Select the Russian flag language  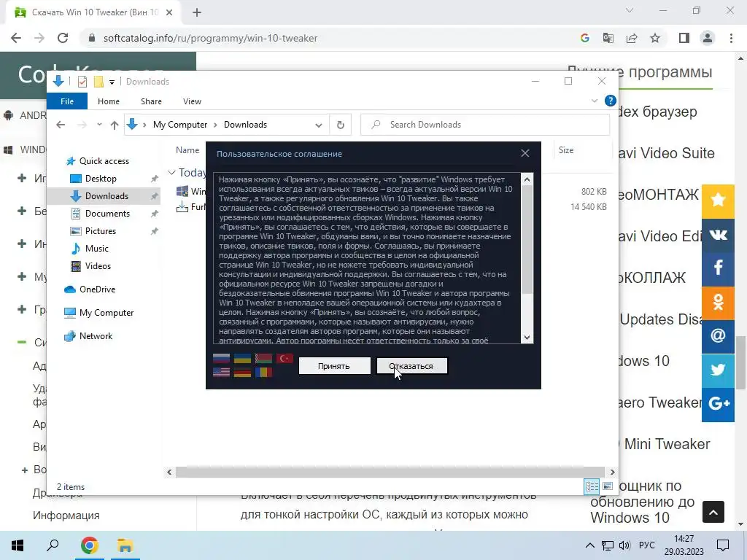(221, 358)
